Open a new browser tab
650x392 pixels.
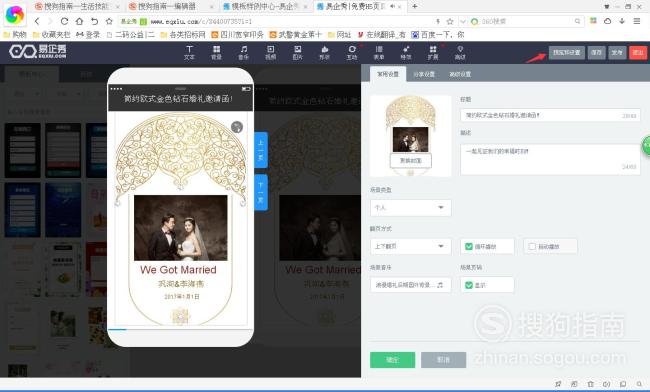[415, 6]
